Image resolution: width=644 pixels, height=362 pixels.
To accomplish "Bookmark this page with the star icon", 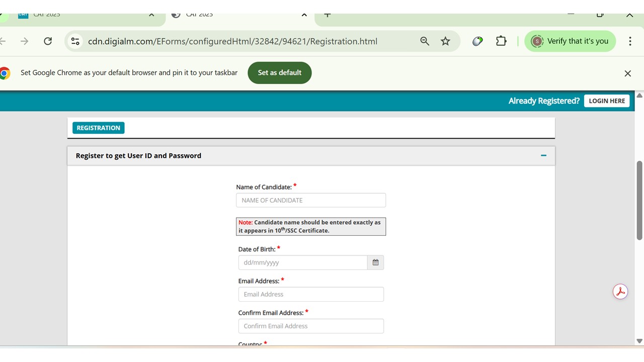I will [445, 41].
